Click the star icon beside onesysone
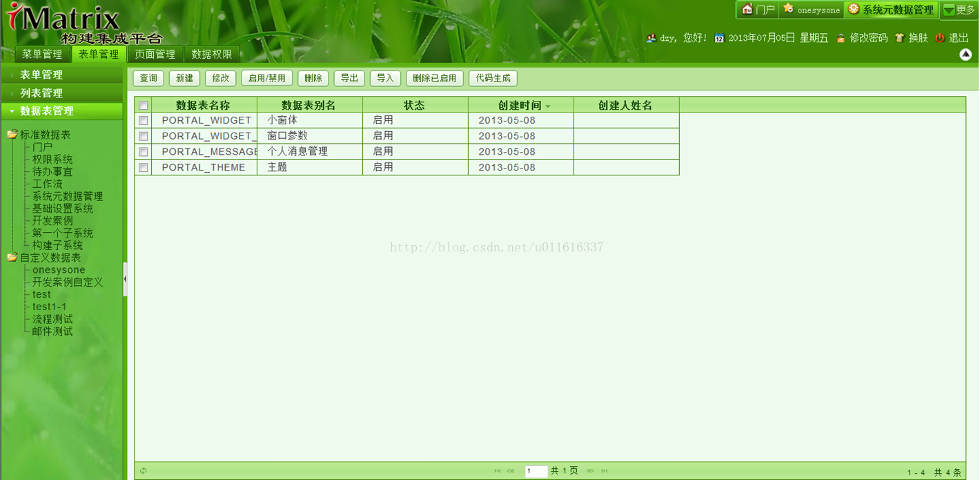 [788, 9]
